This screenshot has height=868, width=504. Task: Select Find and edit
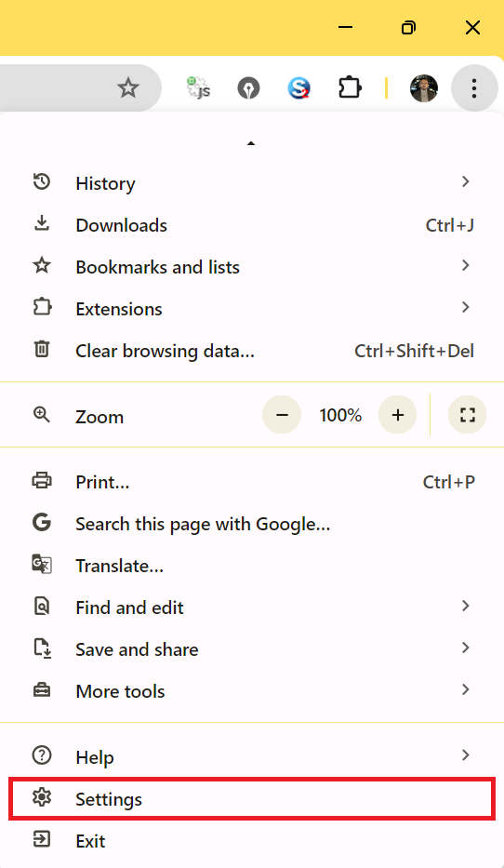[252, 607]
